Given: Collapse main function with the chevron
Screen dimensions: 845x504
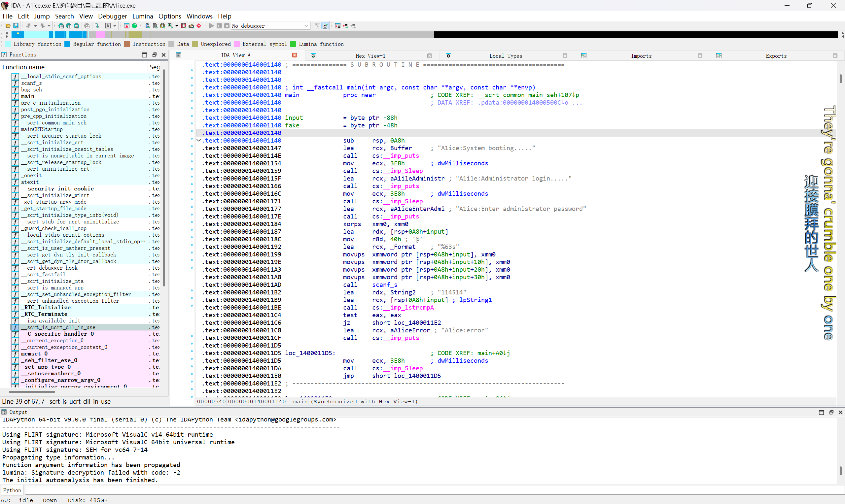Looking at the screenshot, I should pos(199,140).
